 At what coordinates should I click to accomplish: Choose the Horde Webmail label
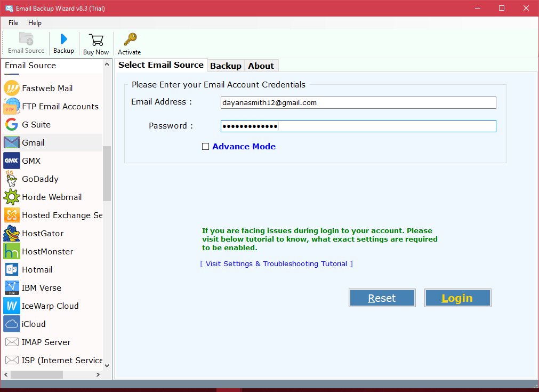52,197
